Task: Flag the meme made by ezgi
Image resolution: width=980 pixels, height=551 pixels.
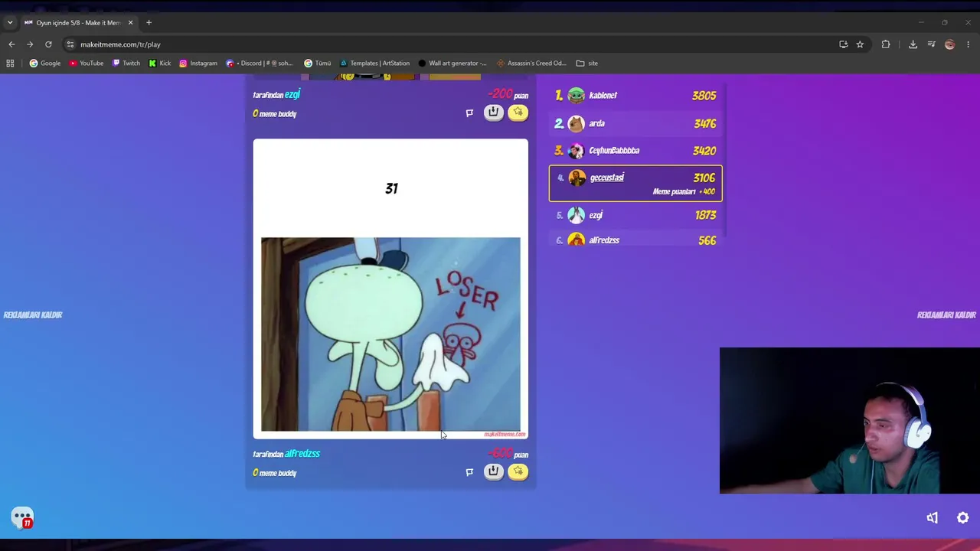Action: click(x=469, y=113)
